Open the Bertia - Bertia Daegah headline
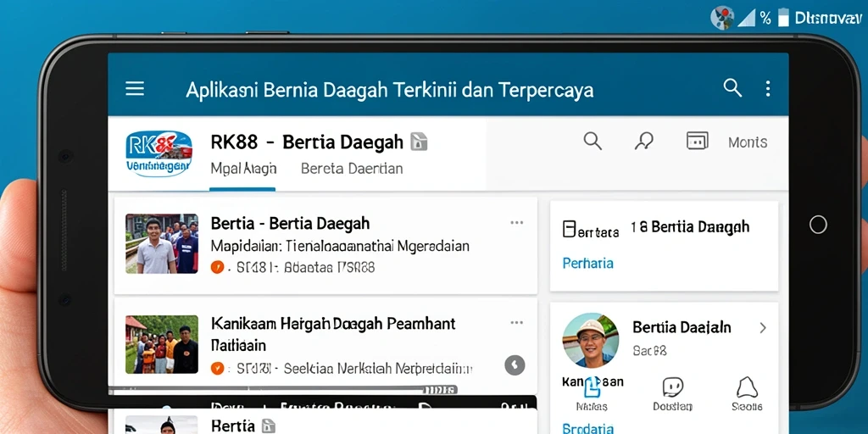868x434 pixels. click(290, 224)
